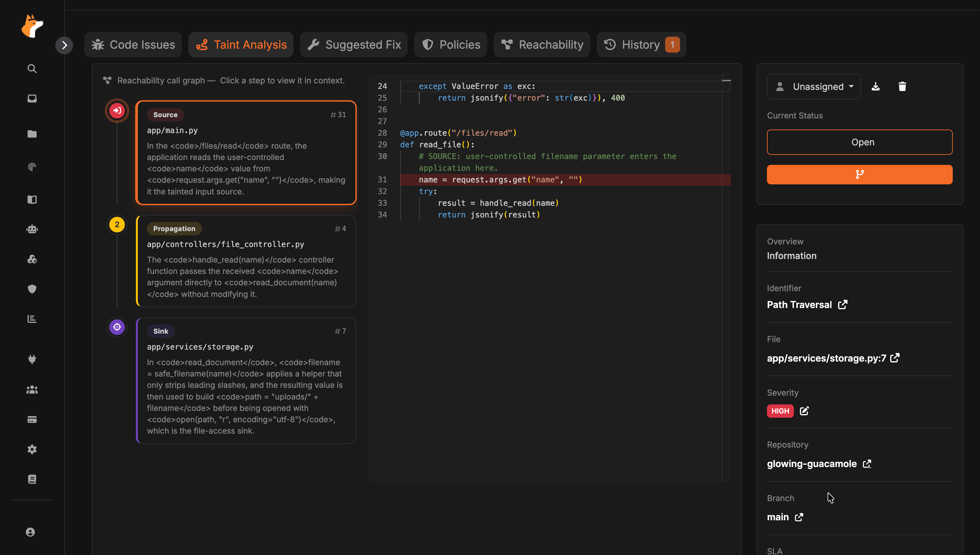This screenshot has height=555, width=980.
Task: Click the plug integrations icon in the sidebar
Action: 32,359
